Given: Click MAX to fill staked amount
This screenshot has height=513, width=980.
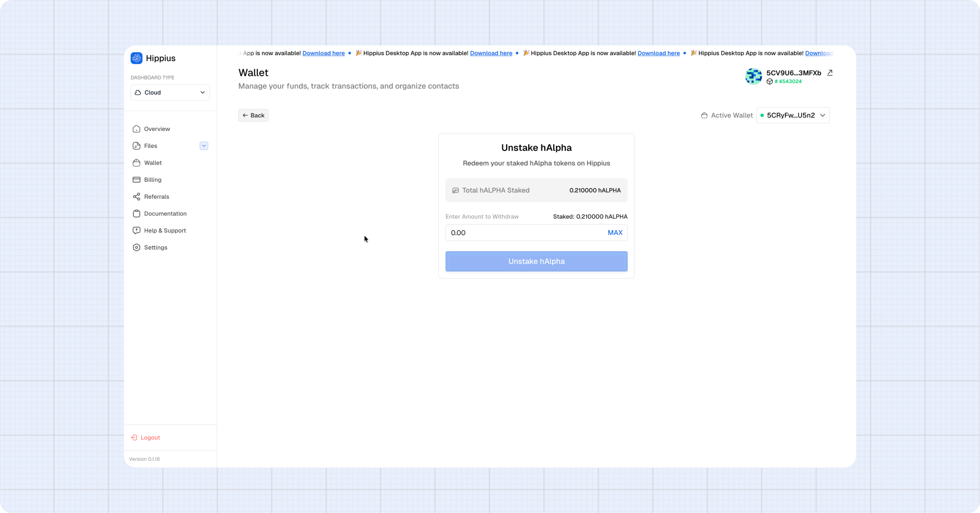Looking at the screenshot, I should pos(615,233).
